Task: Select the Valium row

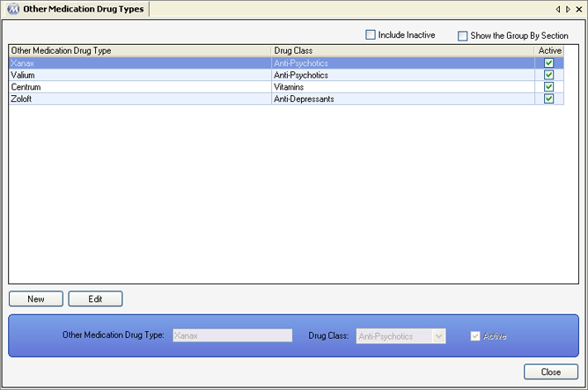Action: point(286,75)
